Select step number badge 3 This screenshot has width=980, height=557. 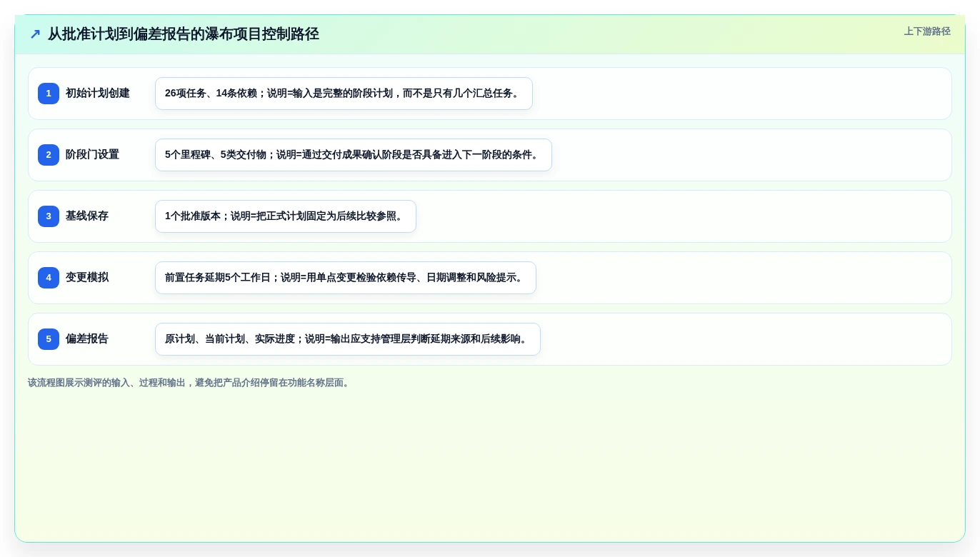[49, 216]
